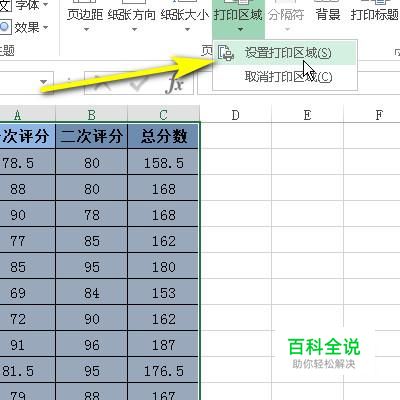Click the cell with value 180
Viewport: 400px width, 400px height.
[163, 267]
